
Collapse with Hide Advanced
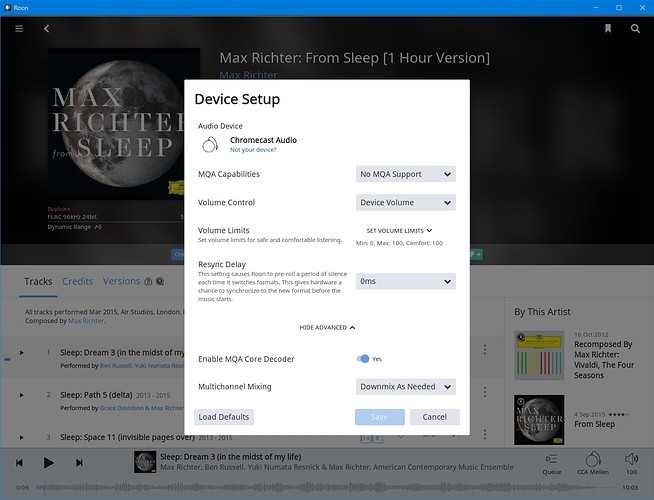coord(327,327)
